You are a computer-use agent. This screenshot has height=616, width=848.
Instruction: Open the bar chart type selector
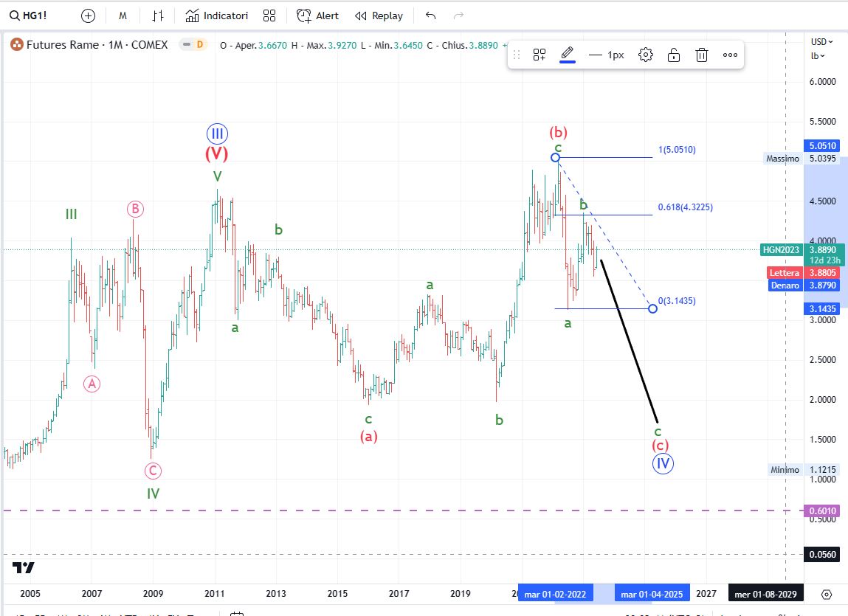pos(157,15)
